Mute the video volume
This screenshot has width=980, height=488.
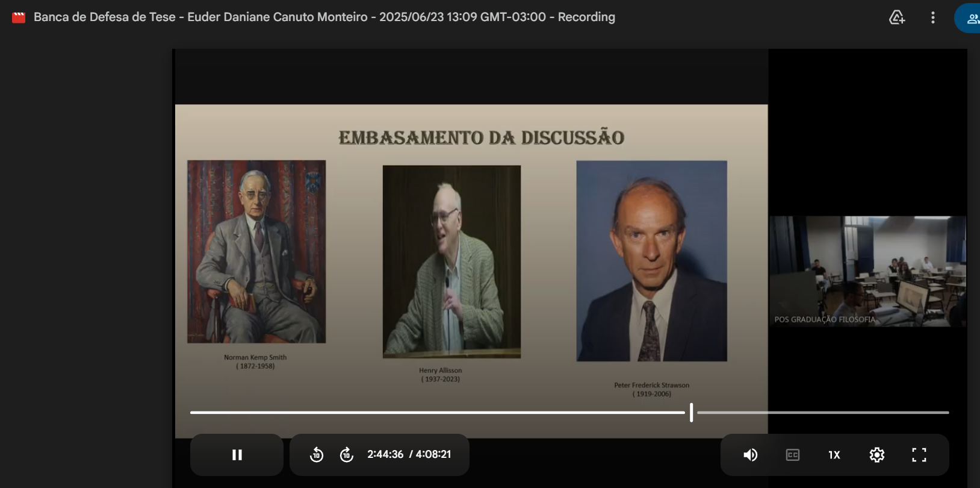pyautogui.click(x=750, y=455)
